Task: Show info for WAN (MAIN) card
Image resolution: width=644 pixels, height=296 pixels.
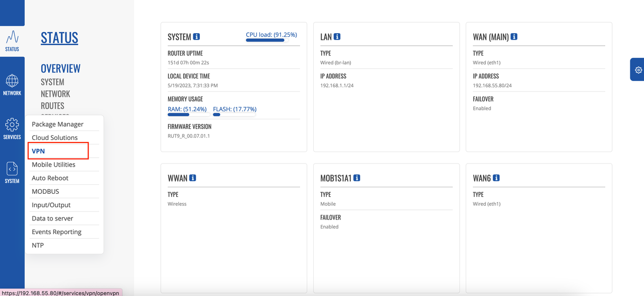Action: coord(514,37)
